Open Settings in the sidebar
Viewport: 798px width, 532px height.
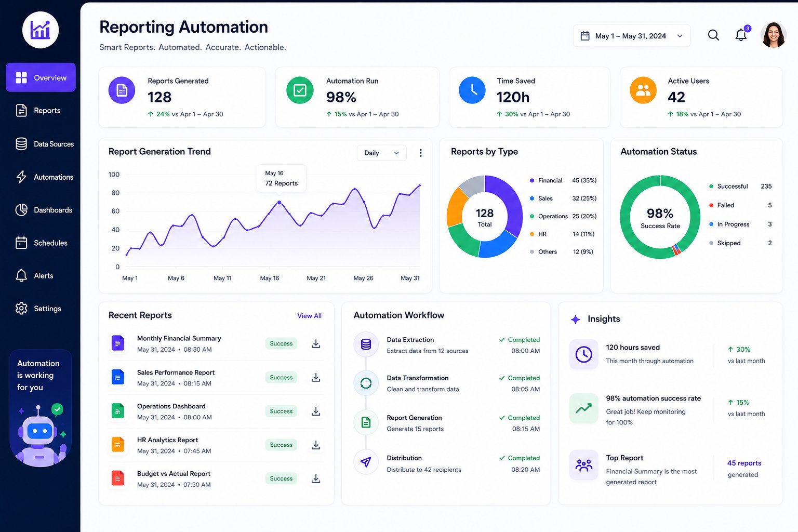pyautogui.click(x=38, y=309)
